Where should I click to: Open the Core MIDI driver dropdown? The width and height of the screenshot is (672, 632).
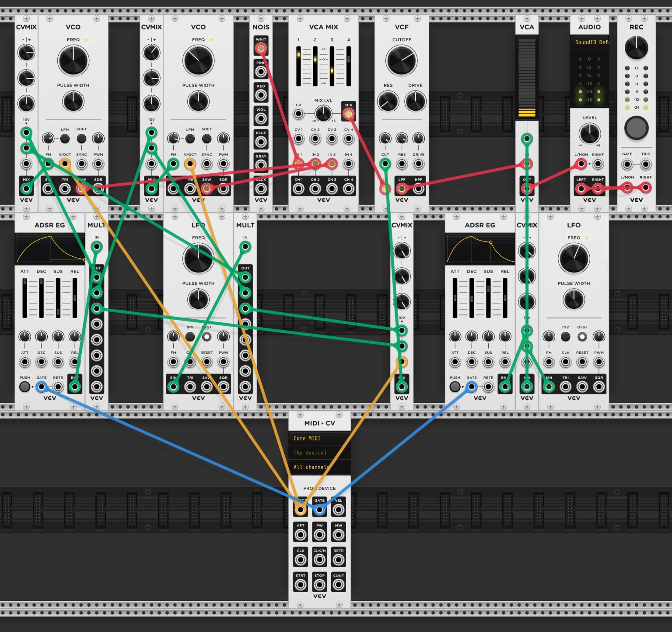point(319,438)
